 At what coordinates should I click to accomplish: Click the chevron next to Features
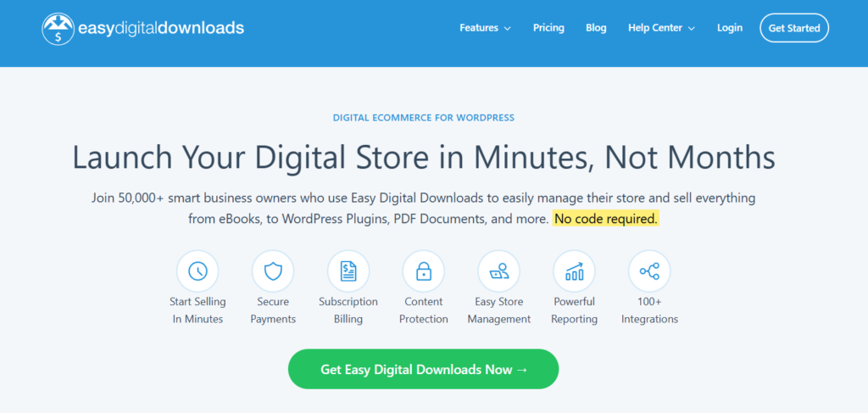click(508, 29)
